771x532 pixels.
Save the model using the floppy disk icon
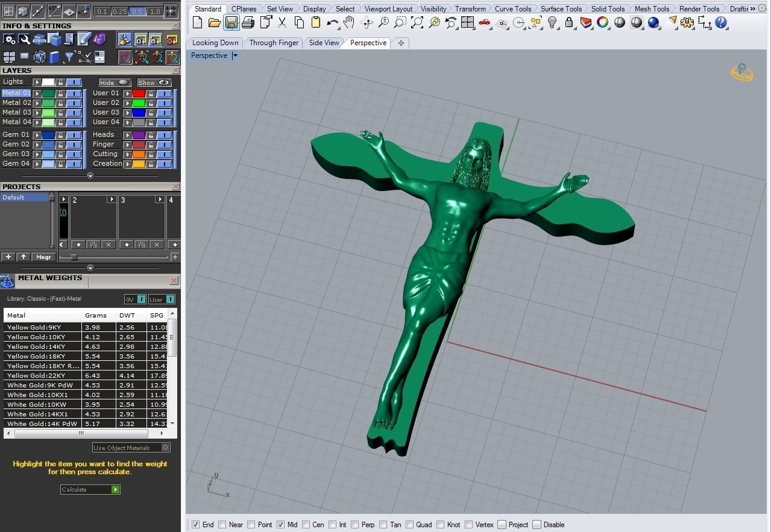click(x=231, y=23)
